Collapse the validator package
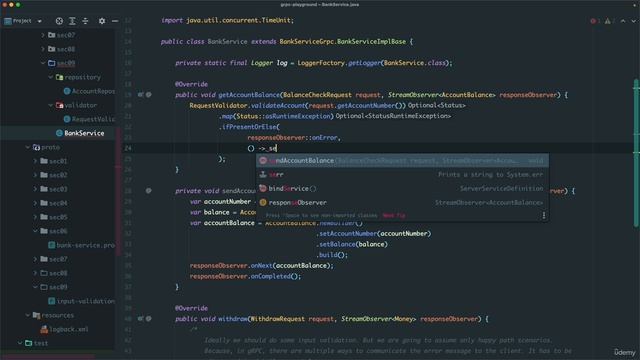The image size is (640, 360). coord(51,105)
